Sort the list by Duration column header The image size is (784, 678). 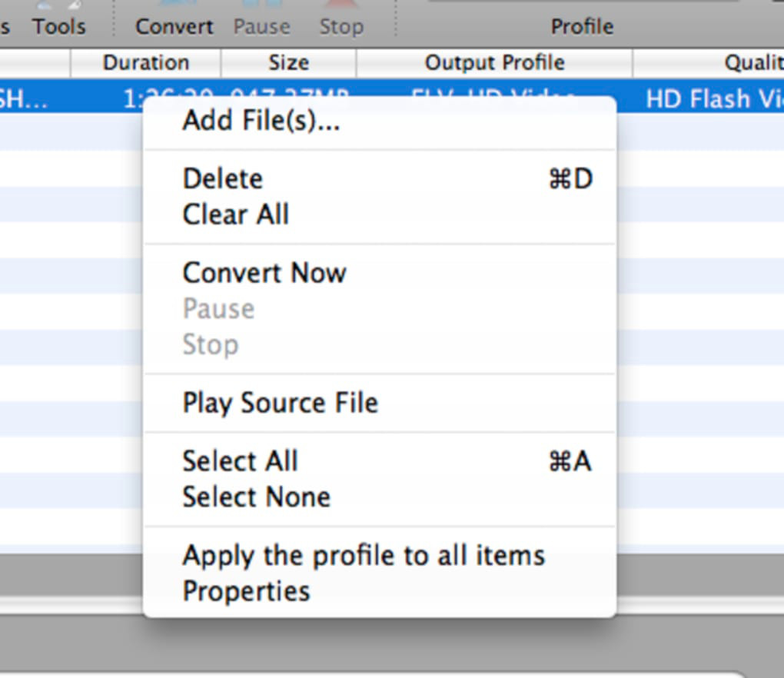click(x=146, y=63)
